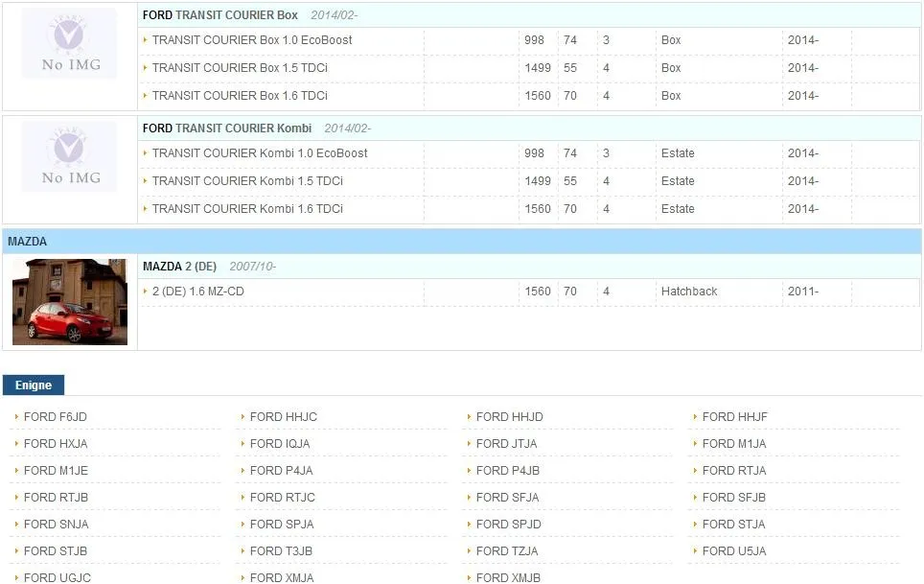This screenshot has width=924, height=584.
Task: Open TRANSIT COURIER Box 1.5 TDCi link
Action: click(x=240, y=68)
